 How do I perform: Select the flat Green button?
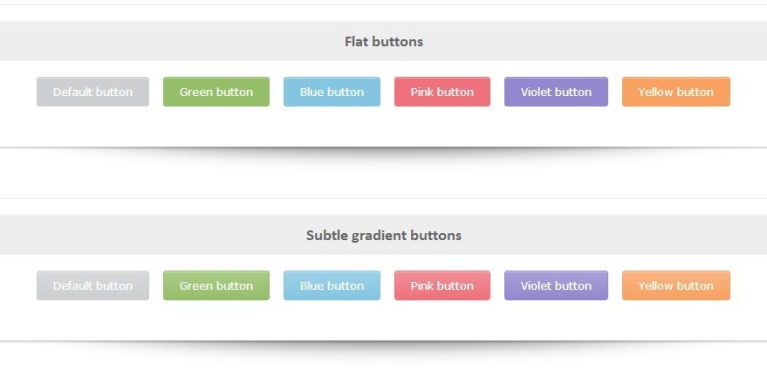(216, 92)
